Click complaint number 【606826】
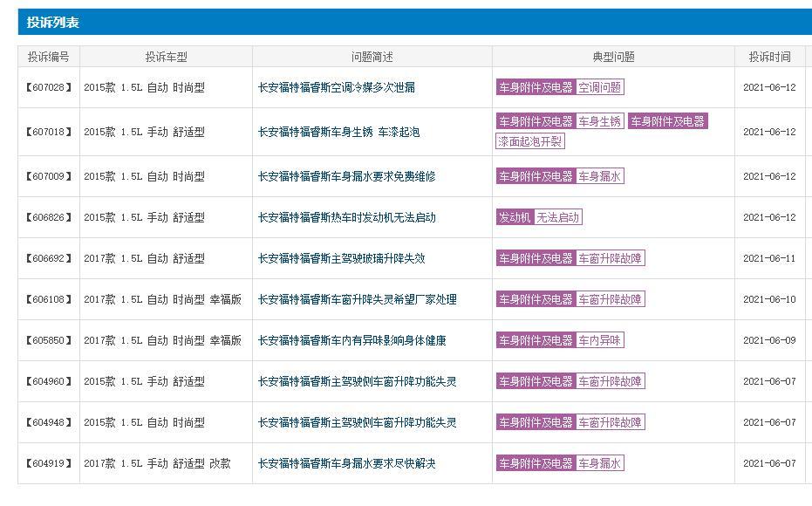Viewport: 812px width, 506px height. (49, 217)
